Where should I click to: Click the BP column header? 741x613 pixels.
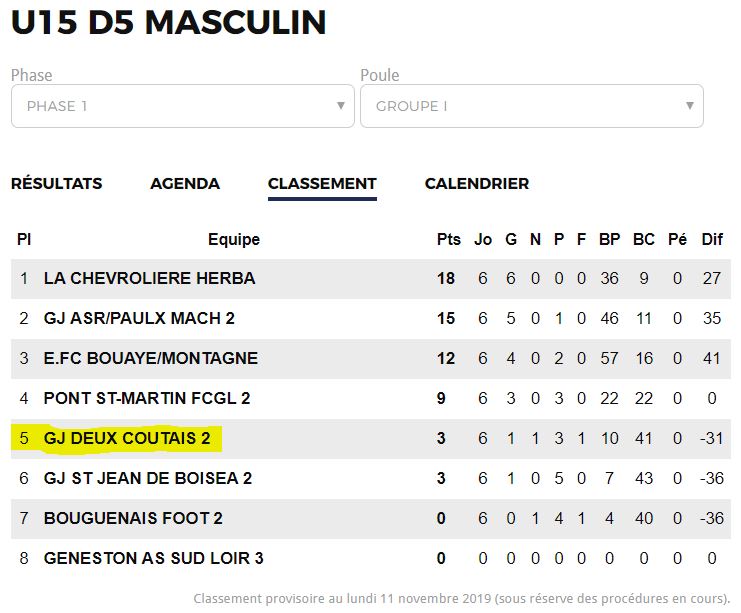[x=609, y=240]
